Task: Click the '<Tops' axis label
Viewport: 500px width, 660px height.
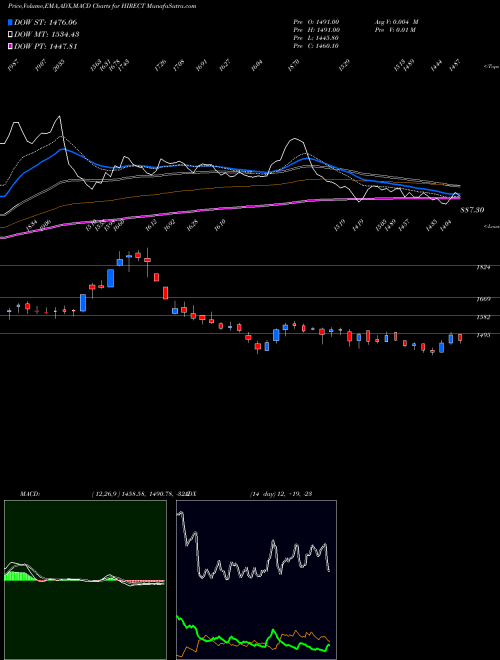Action: 492,67
